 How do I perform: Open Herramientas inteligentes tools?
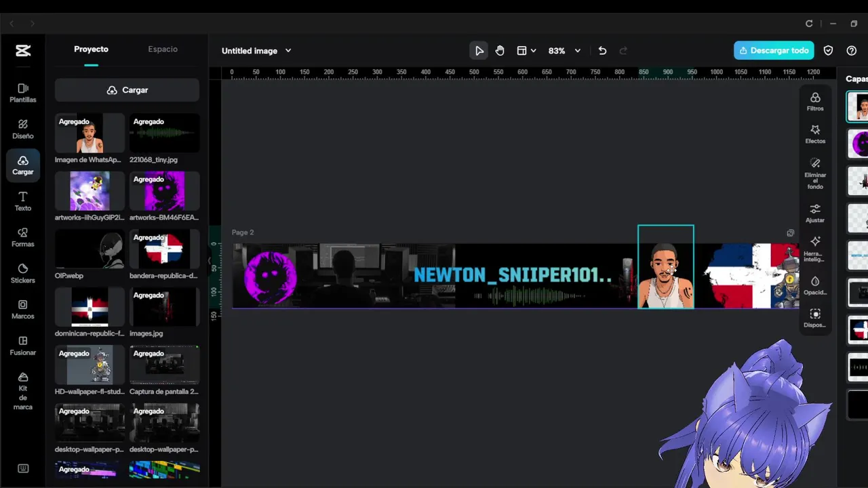click(x=815, y=249)
